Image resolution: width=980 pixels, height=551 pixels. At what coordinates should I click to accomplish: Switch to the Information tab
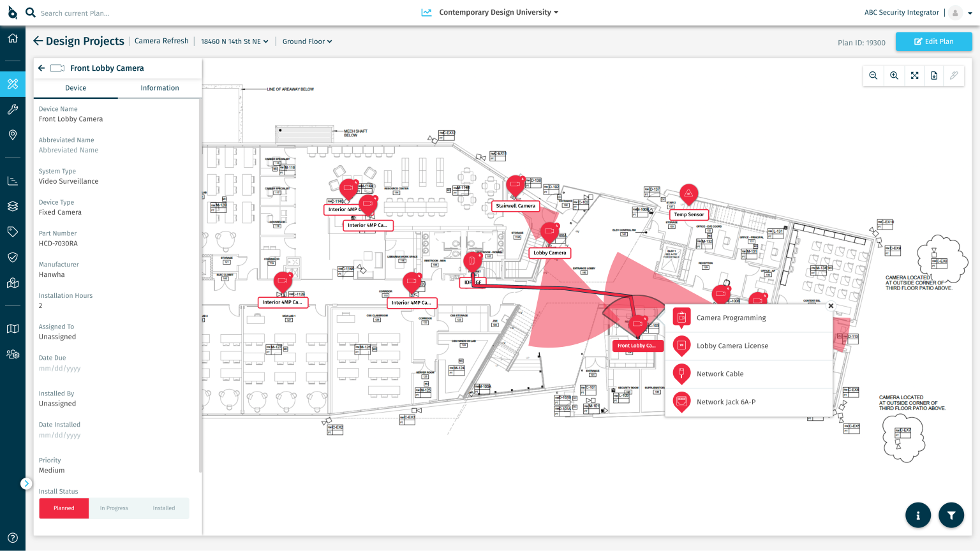pos(160,88)
